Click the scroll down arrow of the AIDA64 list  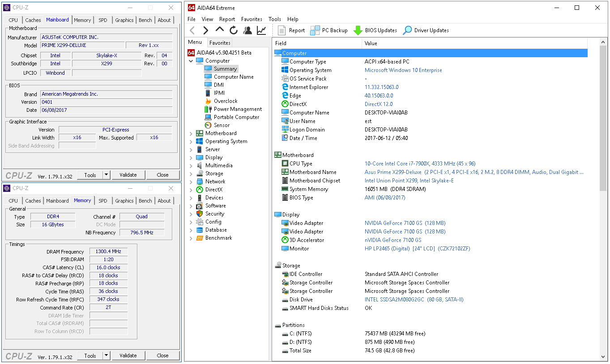[x=603, y=357]
